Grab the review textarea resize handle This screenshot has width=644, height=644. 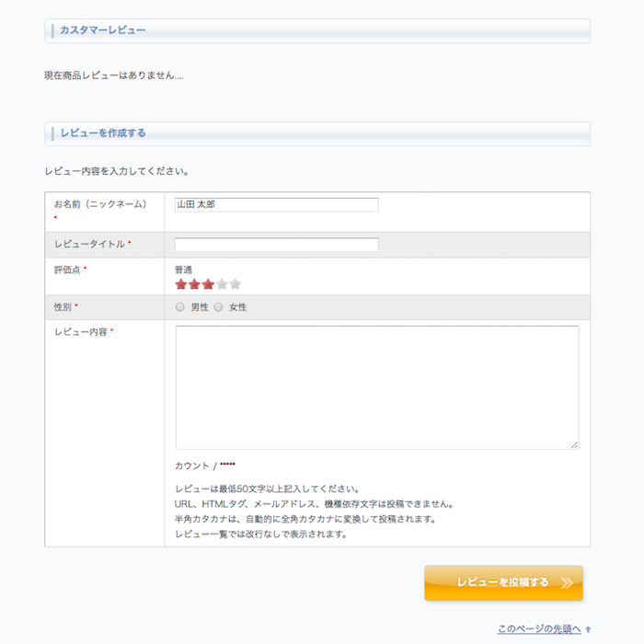click(x=574, y=444)
